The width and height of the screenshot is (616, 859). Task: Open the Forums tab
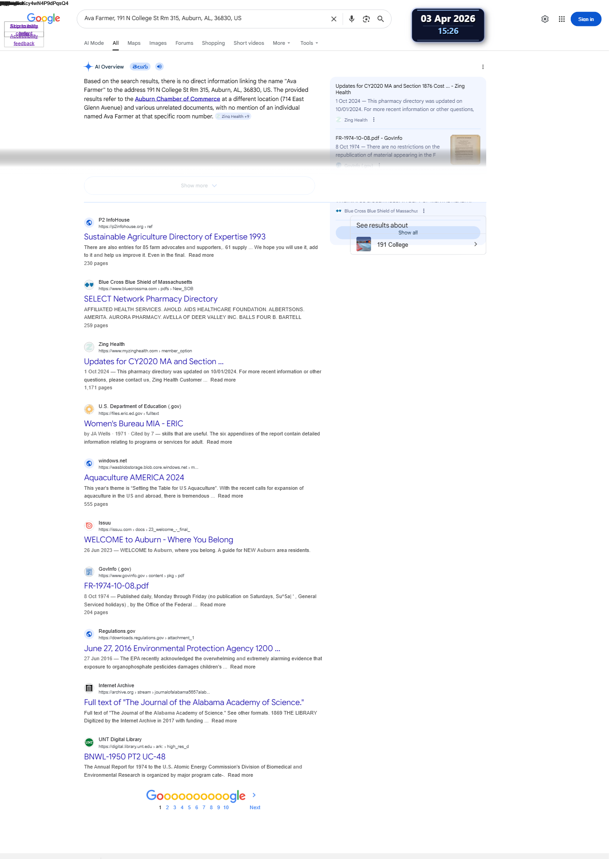pyautogui.click(x=184, y=43)
